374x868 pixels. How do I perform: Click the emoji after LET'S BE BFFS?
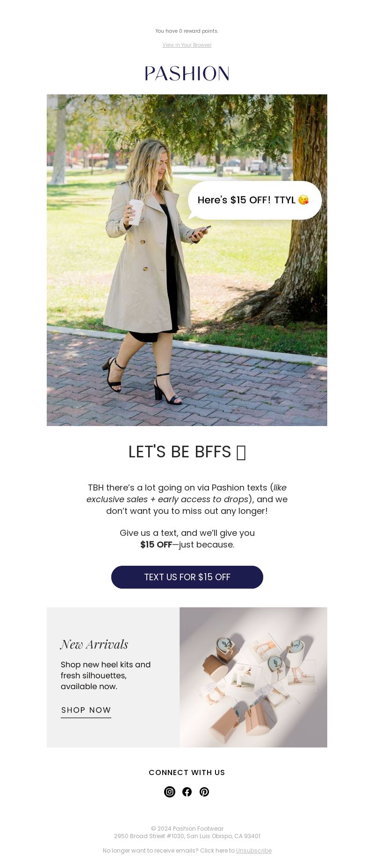click(241, 452)
